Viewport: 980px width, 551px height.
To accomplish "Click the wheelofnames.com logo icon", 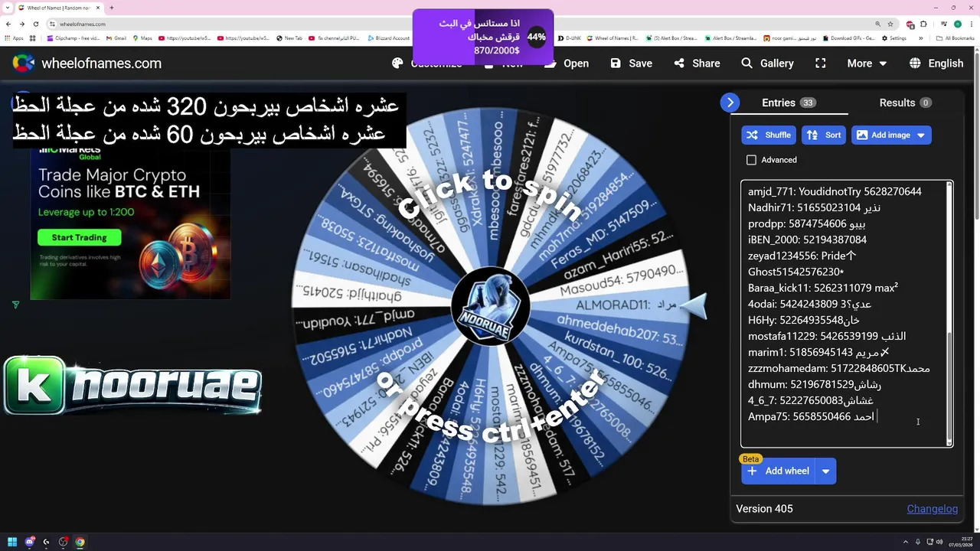I will (x=24, y=64).
